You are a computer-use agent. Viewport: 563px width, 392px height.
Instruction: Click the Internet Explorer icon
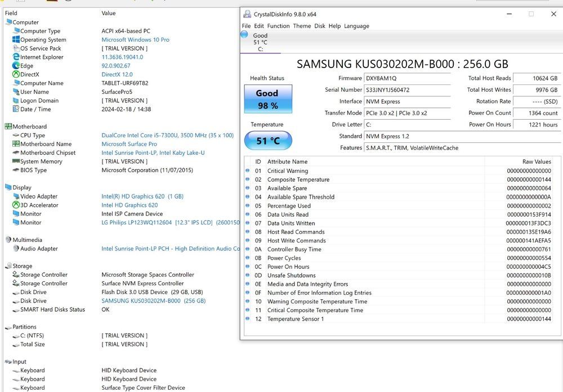pyautogui.click(x=16, y=57)
